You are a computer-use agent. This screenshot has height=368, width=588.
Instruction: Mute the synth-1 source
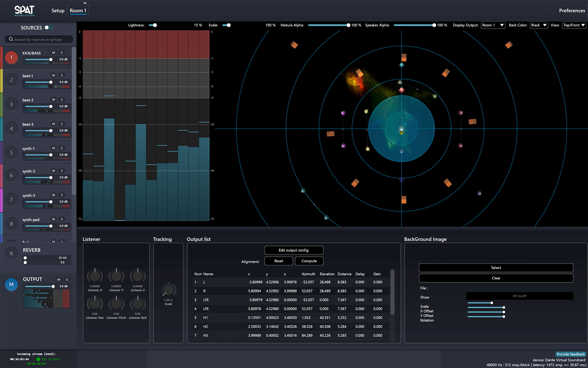click(54, 148)
